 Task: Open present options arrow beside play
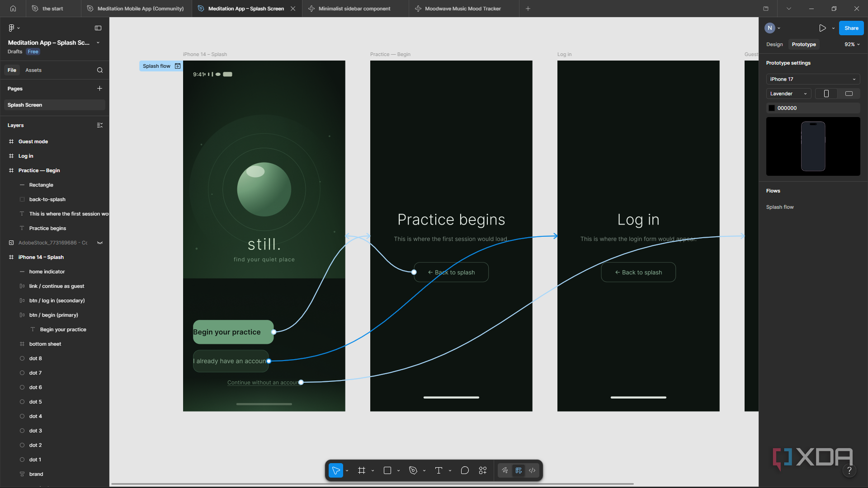pos(833,28)
